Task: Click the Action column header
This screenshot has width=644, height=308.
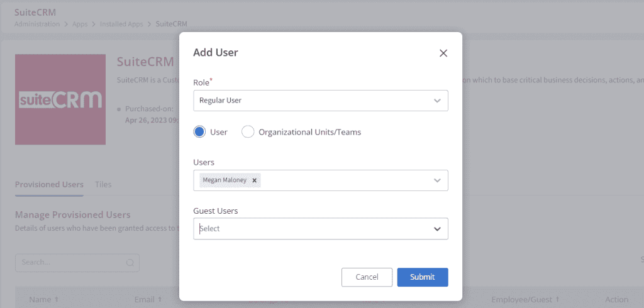Action: (x=616, y=299)
